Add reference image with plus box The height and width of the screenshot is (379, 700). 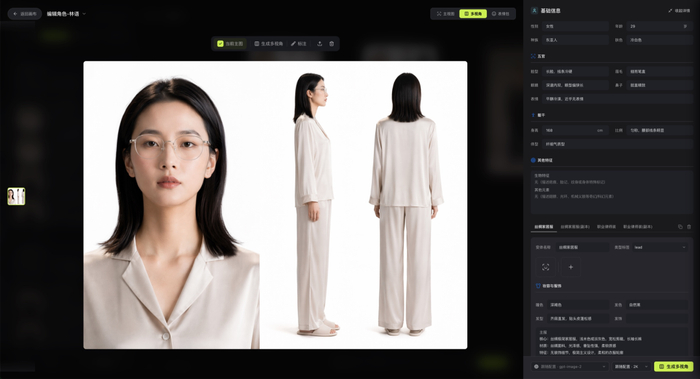(x=571, y=267)
